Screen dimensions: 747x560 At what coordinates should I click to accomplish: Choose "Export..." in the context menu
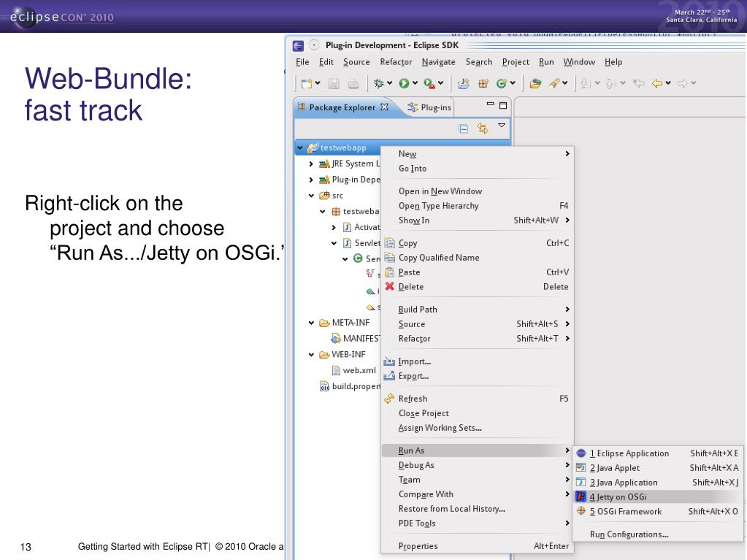(477, 376)
